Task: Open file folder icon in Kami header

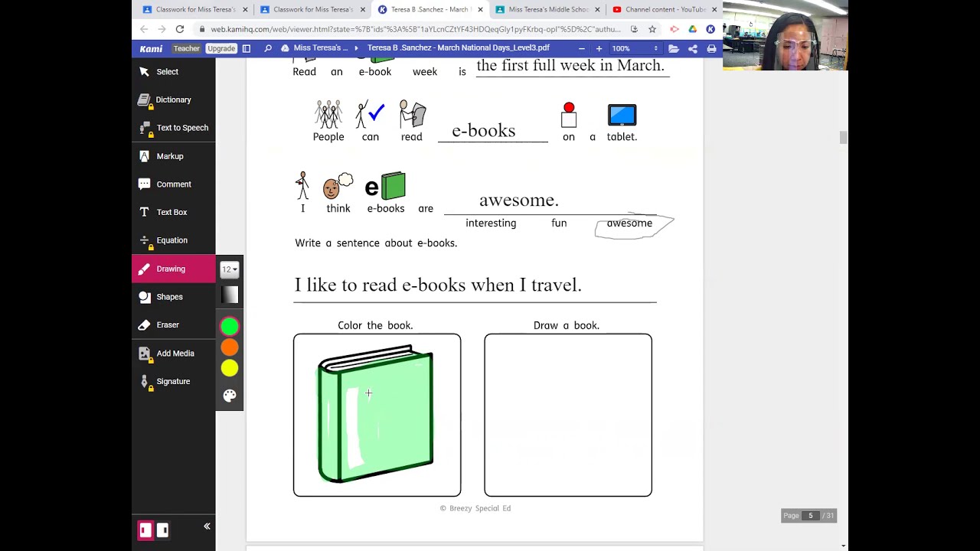Action: (x=674, y=48)
